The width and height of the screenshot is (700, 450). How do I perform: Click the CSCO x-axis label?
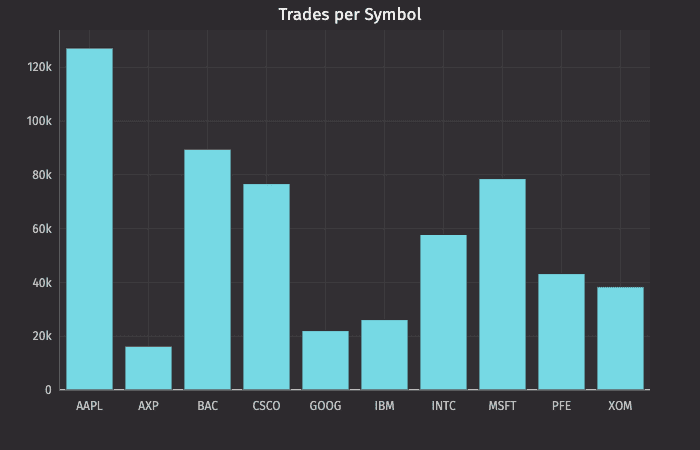(266, 406)
